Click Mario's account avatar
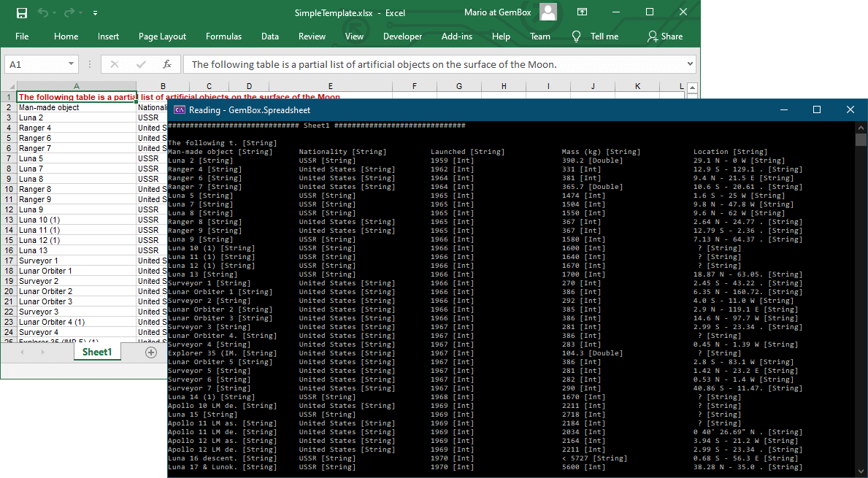 [x=548, y=11]
